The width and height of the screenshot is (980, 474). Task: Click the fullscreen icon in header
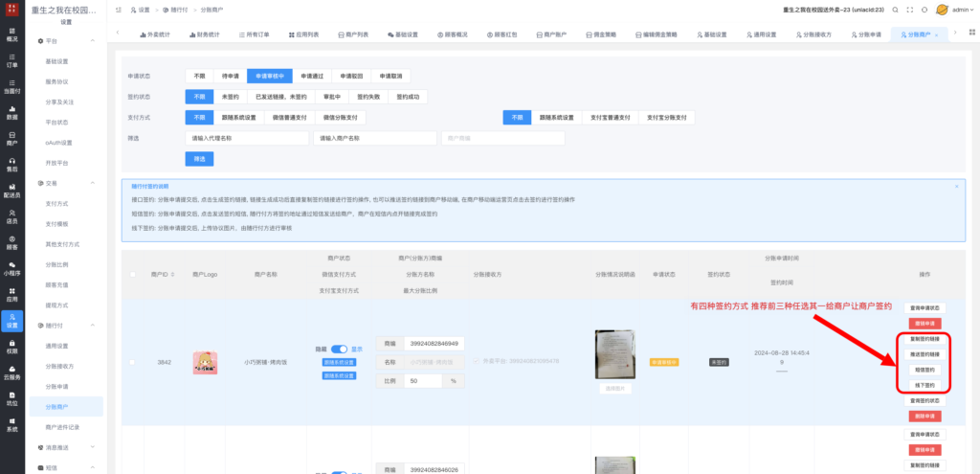(910, 10)
